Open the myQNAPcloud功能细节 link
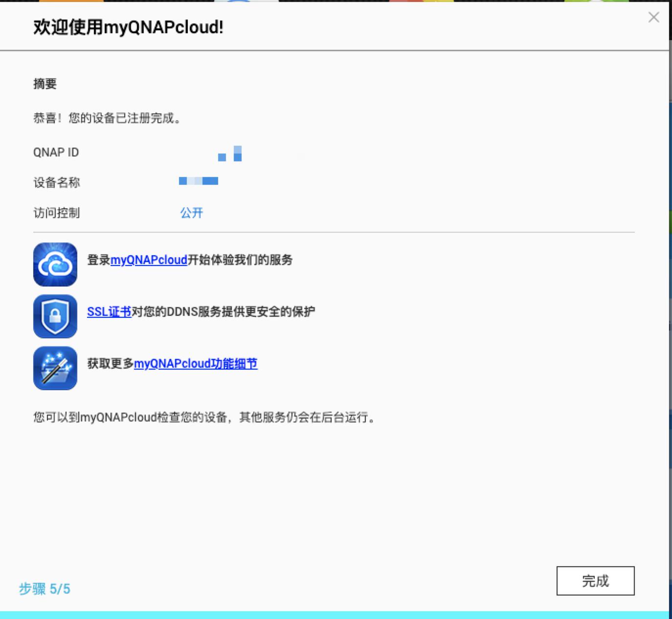 (x=196, y=364)
